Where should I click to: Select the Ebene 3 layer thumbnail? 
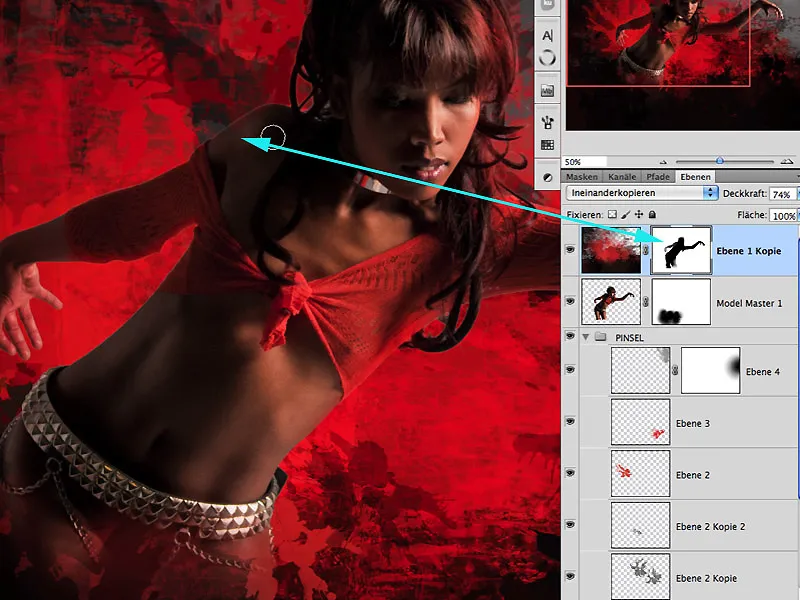coord(640,422)
